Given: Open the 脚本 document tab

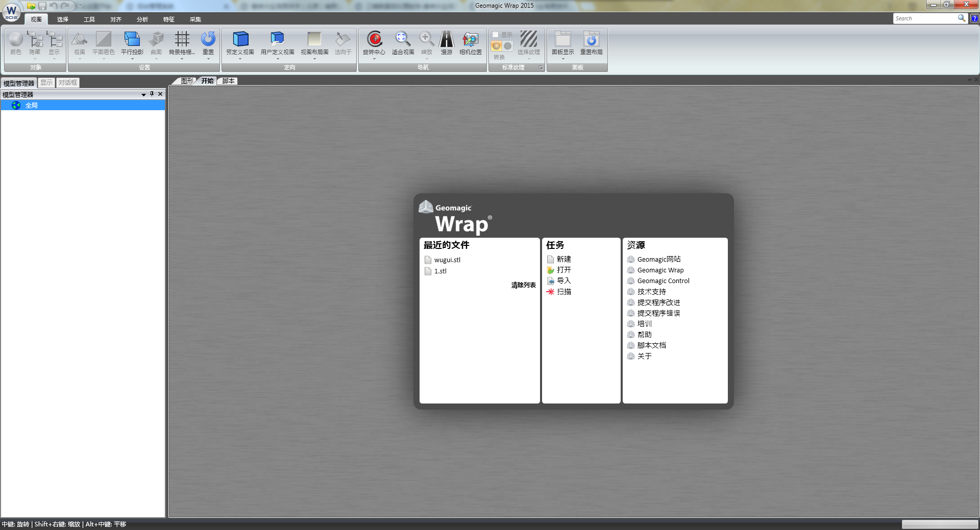Looking at the screenshot, I should [x=228, y=81].
